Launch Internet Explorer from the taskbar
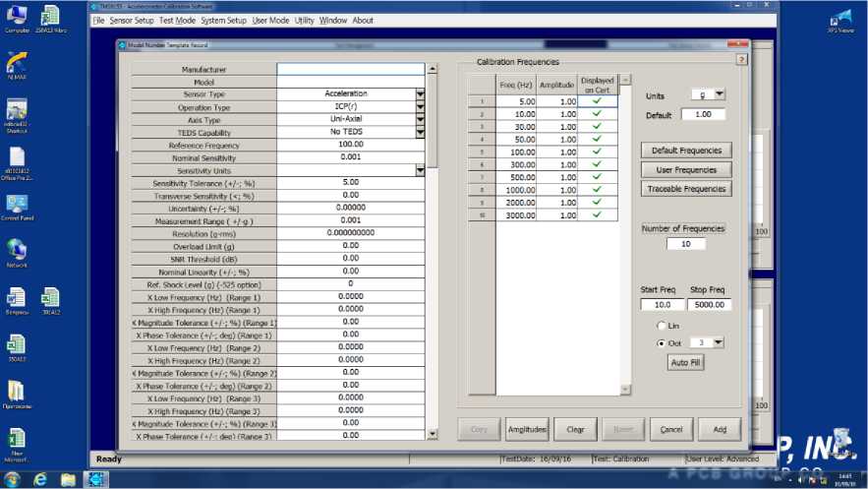 [41, 479]
